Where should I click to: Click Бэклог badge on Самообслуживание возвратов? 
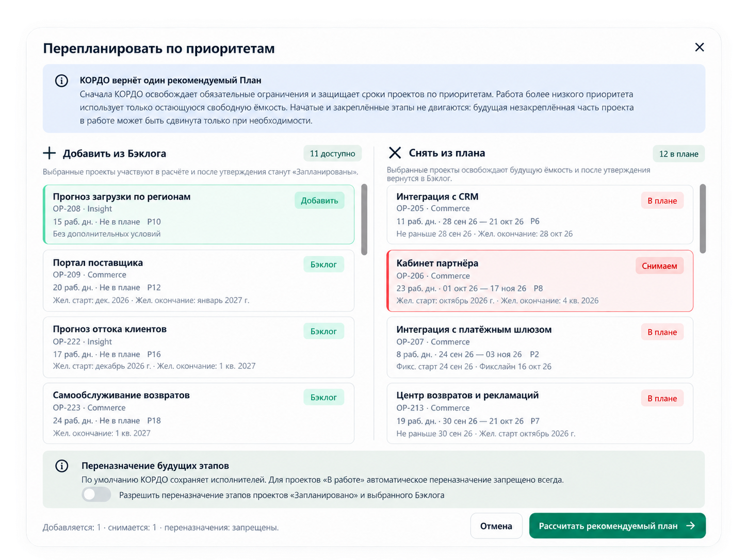click(323, 397)
